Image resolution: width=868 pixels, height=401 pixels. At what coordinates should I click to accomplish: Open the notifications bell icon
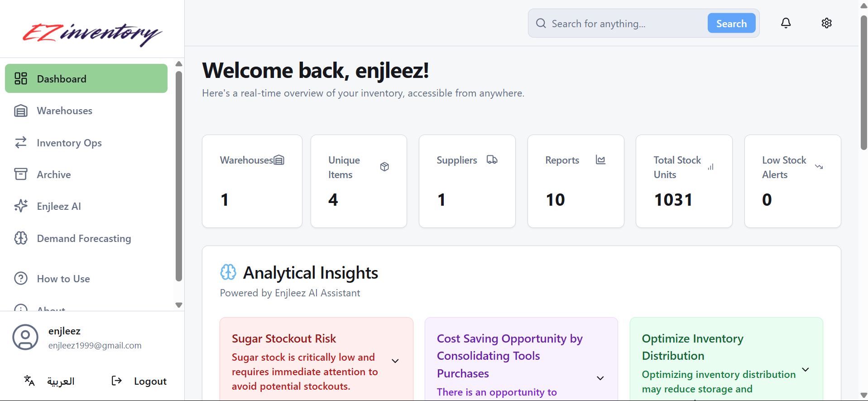coord(786,23)
